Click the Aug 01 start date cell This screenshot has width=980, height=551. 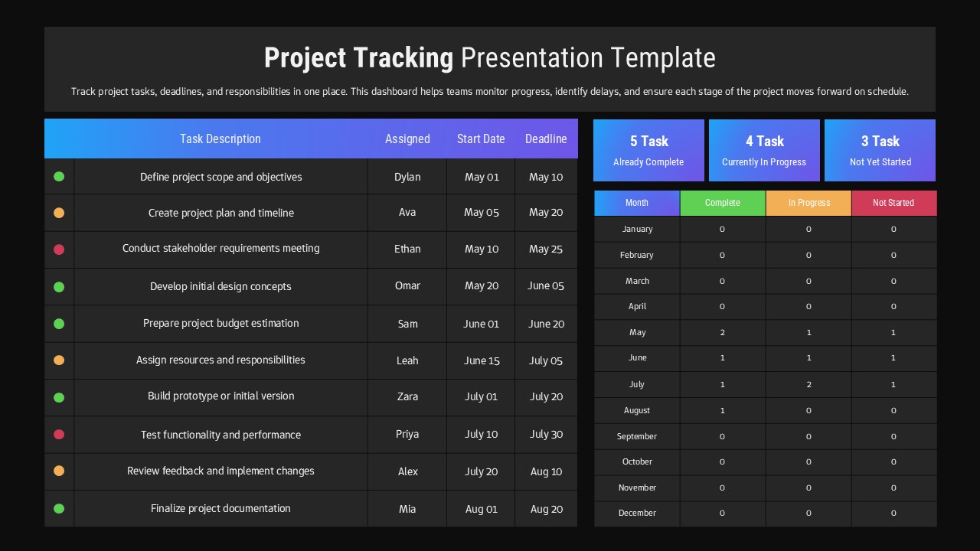point(482,509)
